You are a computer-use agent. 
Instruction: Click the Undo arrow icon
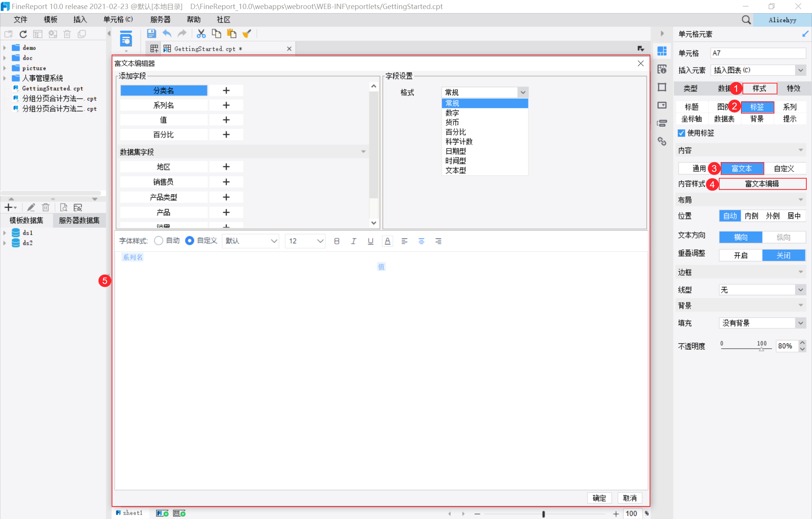pyautogui.click(x=167, y=34)
